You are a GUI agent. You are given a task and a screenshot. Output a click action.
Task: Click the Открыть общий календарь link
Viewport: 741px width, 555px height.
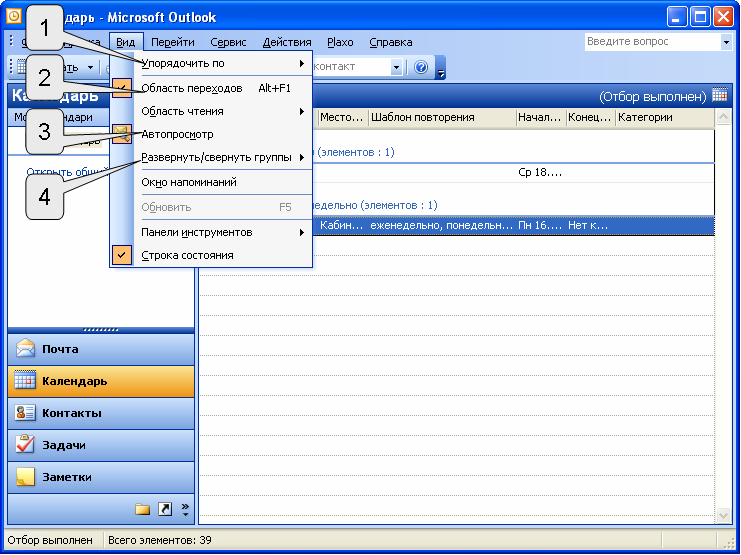pyautogui.click(x=68, y=172)
